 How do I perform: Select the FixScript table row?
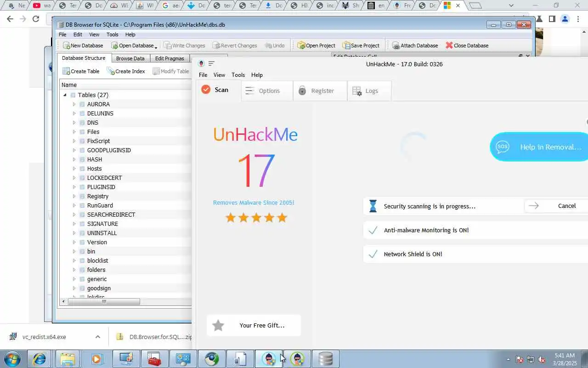pos(98,141)
